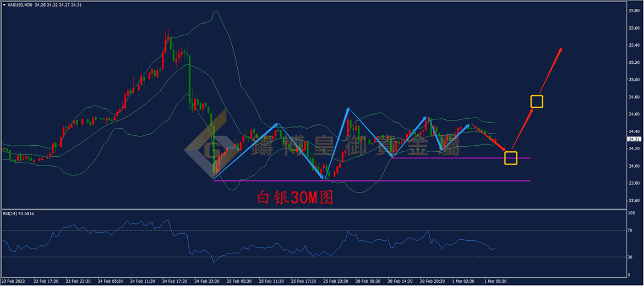Click the small triangle beside XAGUSD,M30
This screenshot has height=286, width=644.
click(4, 5)
